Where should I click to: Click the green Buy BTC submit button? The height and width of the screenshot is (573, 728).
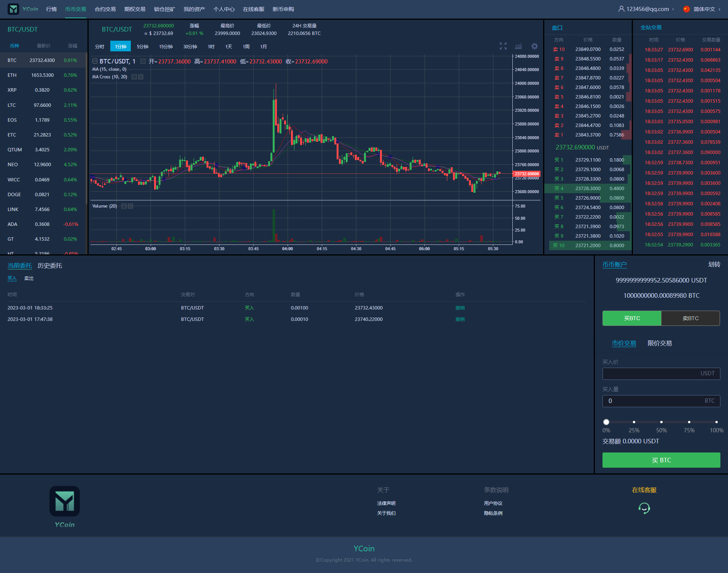[661, 460]
